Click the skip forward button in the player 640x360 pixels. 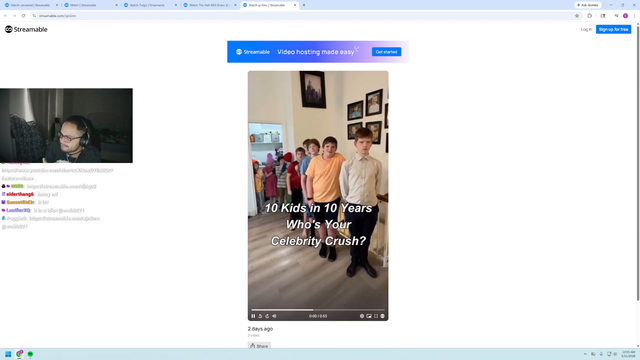(x=267, y=316)
